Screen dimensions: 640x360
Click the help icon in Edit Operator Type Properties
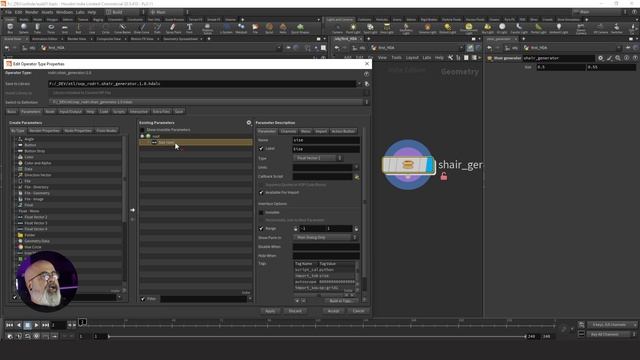tap(366, 73)
